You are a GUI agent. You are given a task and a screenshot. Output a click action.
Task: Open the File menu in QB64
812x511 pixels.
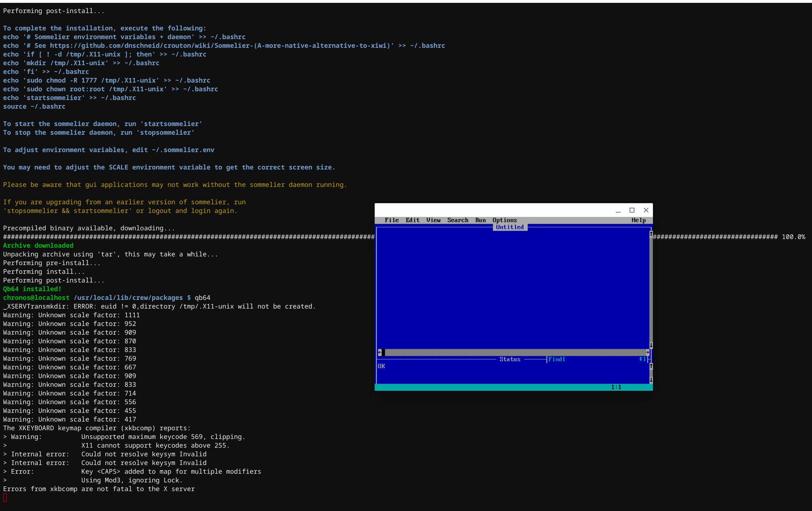(x=391, y=220)
